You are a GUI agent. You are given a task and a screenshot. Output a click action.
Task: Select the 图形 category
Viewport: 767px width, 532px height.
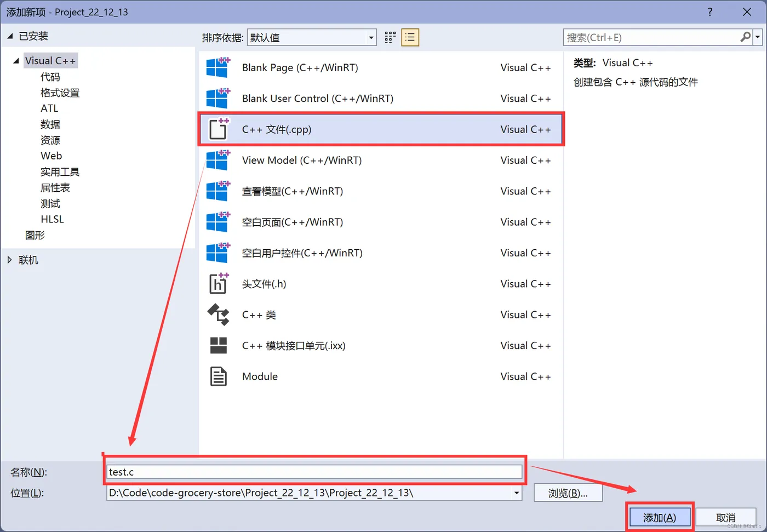point(35,235)
